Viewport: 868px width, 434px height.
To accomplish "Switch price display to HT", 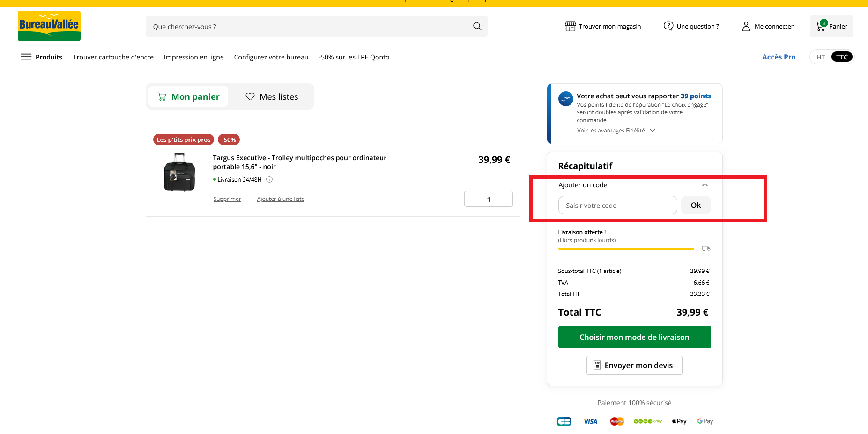I will click(x=821, y=57).
